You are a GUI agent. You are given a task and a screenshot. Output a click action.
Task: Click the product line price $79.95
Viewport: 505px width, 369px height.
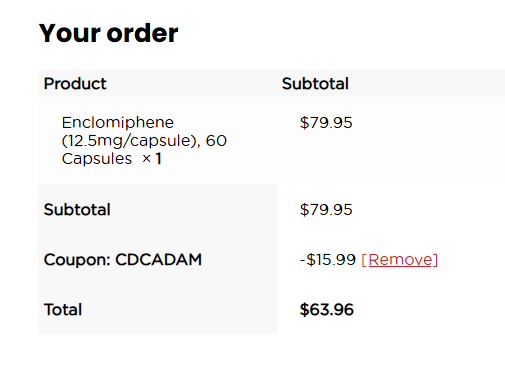tap(326, 123)
